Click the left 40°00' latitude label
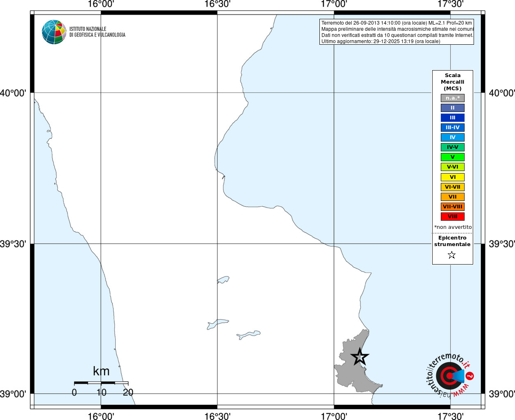 [13, 93]
